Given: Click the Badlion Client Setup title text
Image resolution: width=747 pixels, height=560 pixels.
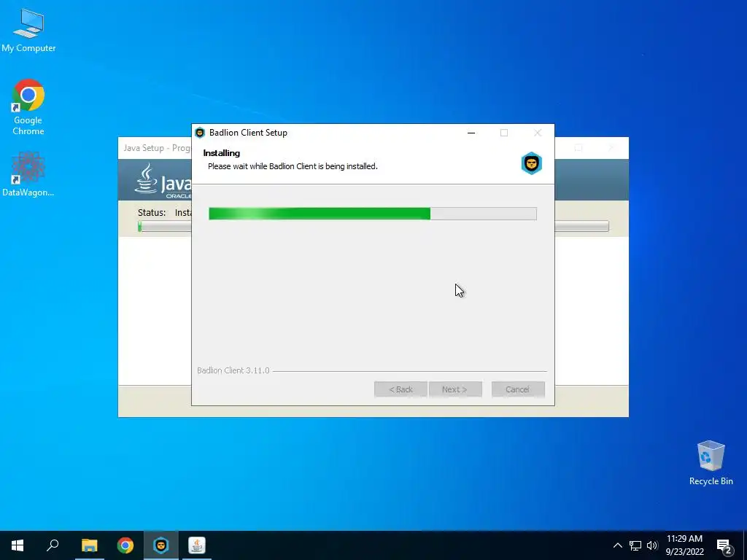Looking at the screenshot, I should [248, 133].
